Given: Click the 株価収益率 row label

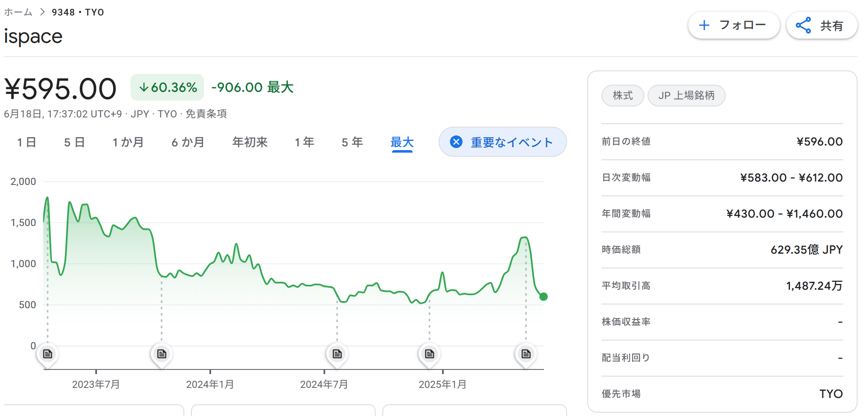Looking at the screenshot, I should pos(626,322).
